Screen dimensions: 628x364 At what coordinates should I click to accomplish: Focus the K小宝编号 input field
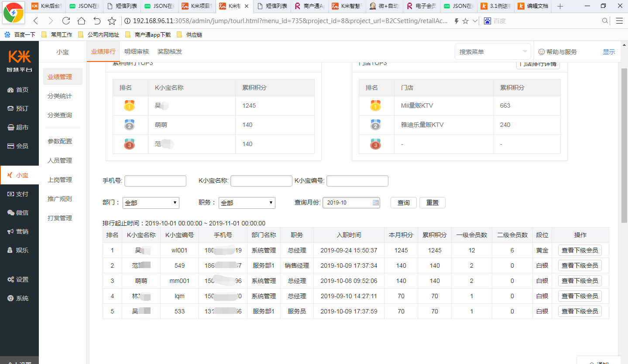point(357,181)
